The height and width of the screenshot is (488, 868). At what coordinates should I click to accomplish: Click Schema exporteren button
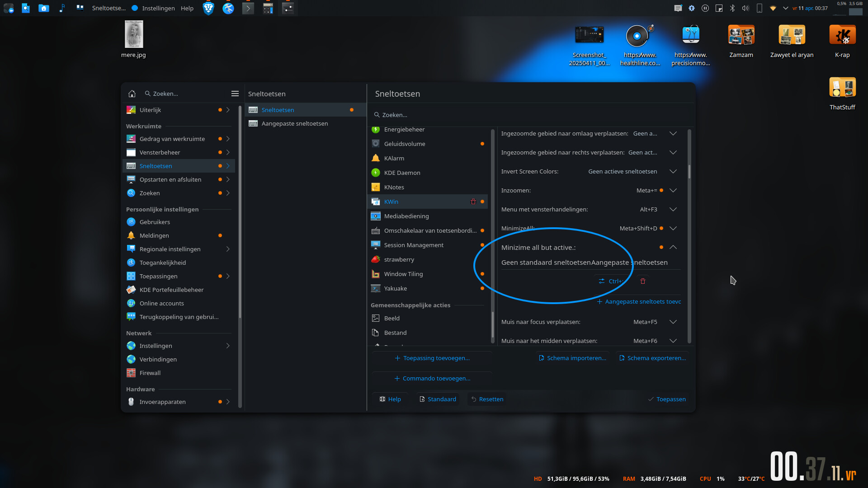tap(652, 358)
